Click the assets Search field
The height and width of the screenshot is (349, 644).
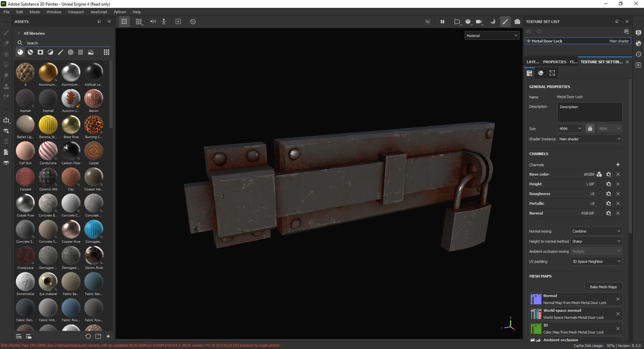[64, 43]
